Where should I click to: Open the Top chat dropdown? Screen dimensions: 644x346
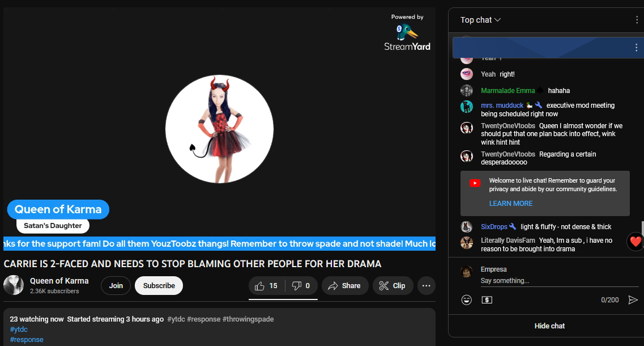pyautogui.click(x=480, y=20)
